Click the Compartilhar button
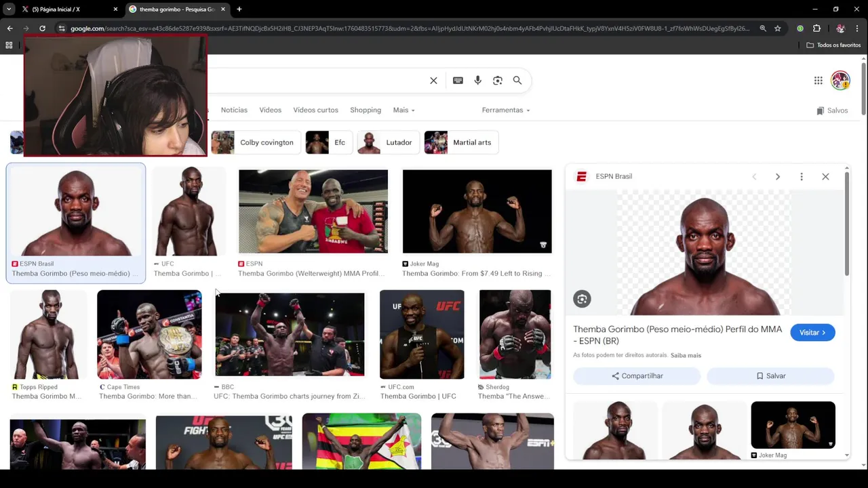 pyautogui.click(x=637, y=376)
